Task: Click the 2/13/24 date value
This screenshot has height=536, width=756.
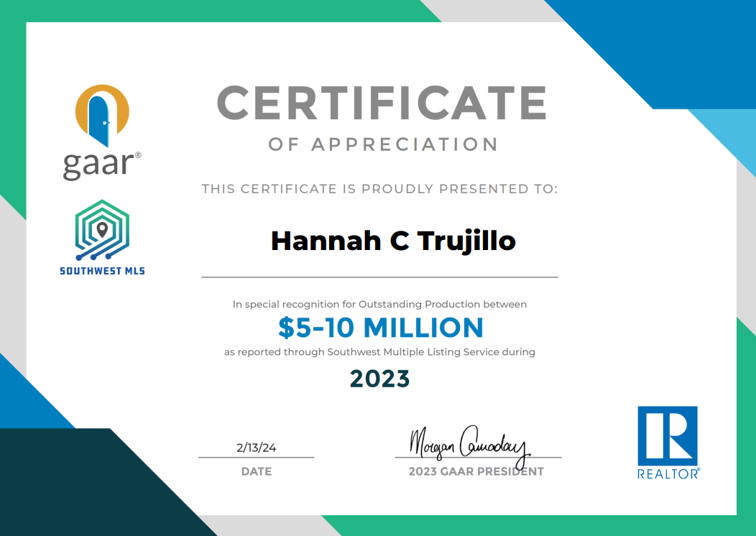Action: [256, 448]
